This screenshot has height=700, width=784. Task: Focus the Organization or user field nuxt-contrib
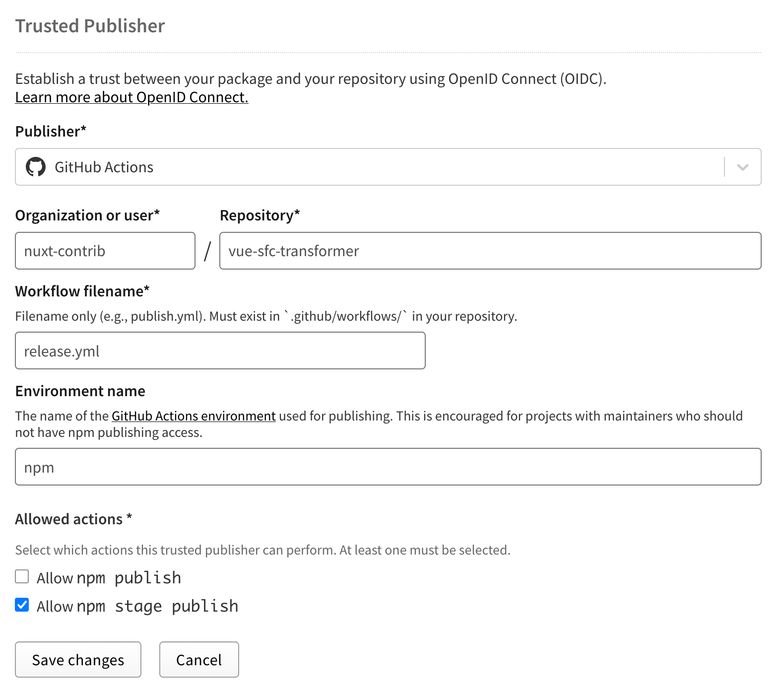coord(105,251)
